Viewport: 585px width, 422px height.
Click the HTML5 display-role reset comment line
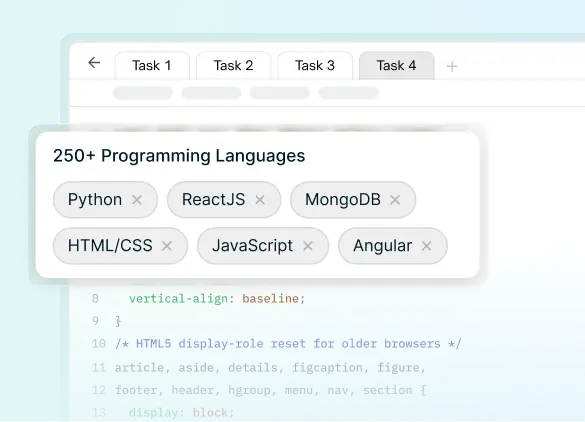(x=288, y=344)
